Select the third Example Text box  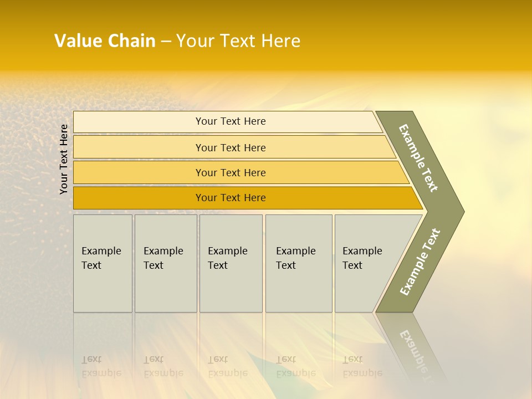pyautogui.click(x=231, y=263)
